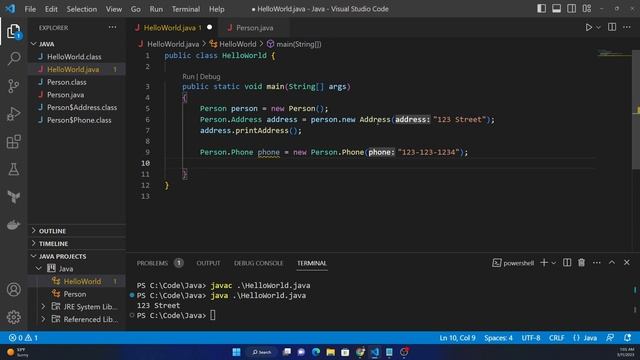Open the Explorer view in activity bar

pyautogui.click(x=13, y=31)
